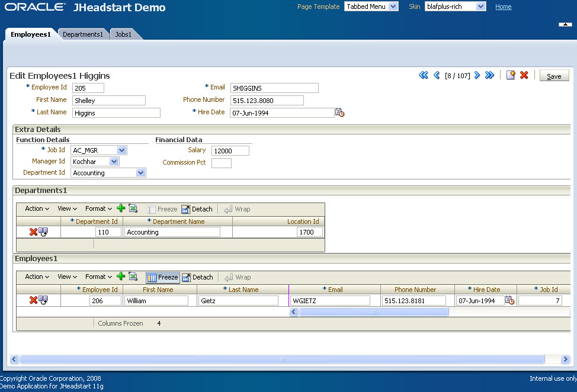Click green plus icon in Employees1 table toolbar
This screenshot has width=577, height=392.
click(121, 276)
